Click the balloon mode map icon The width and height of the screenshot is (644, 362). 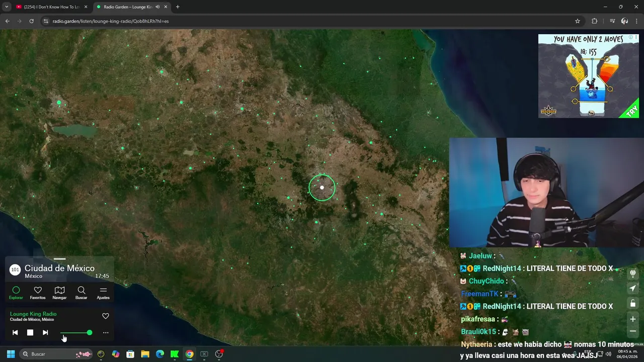click(x=633, y=273)
